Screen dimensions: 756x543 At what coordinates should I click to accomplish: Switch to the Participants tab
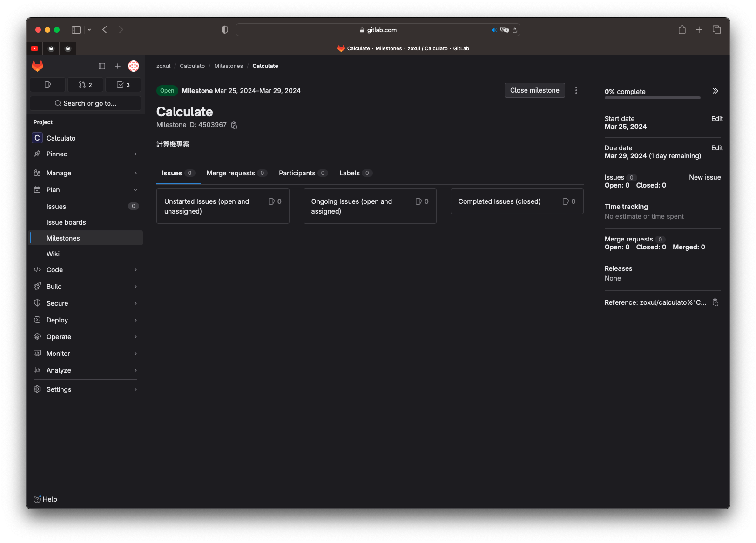[297, 173]
